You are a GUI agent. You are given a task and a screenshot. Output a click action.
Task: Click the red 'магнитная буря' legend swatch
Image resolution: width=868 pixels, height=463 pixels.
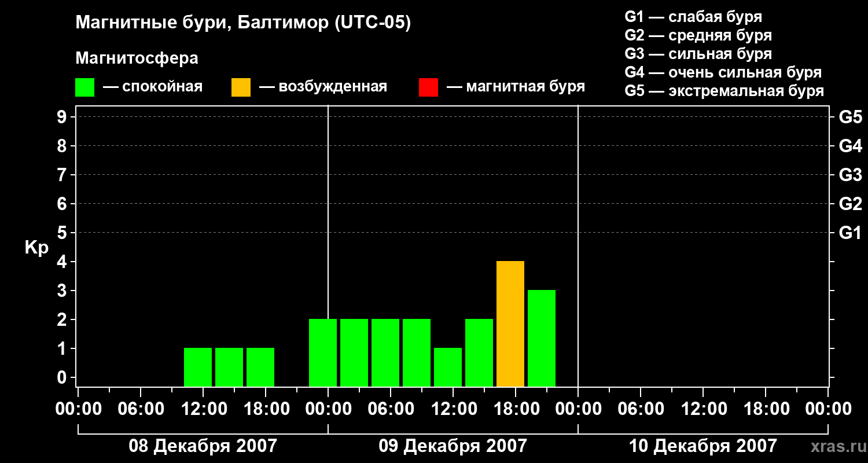pyautogui.click(x=428, y=87)
